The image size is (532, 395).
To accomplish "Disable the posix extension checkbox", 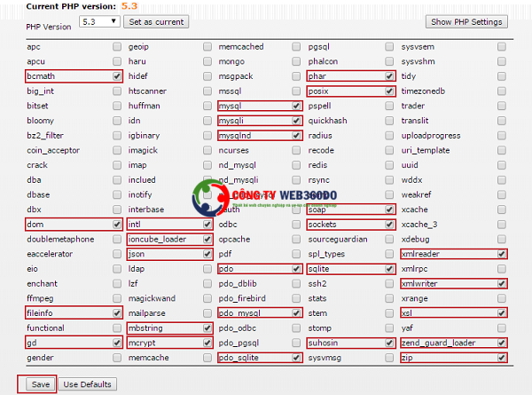I will [389, 91].
